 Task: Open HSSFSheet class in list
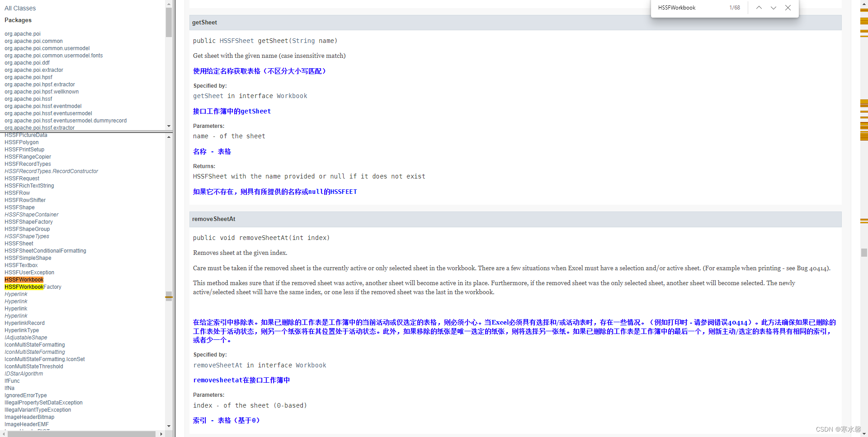[19, 244]
